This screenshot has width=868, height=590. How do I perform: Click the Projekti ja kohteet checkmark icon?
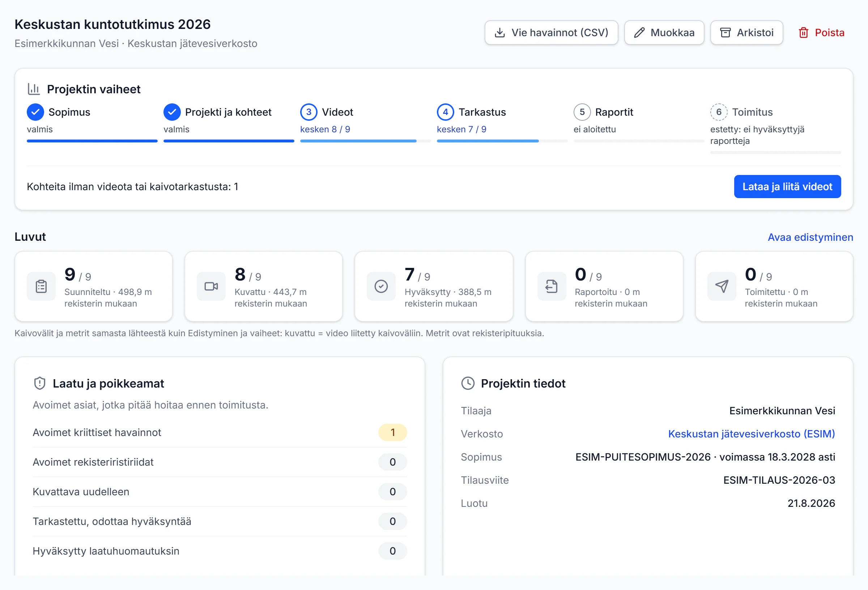pyautogui.click(x=172, y=112)
